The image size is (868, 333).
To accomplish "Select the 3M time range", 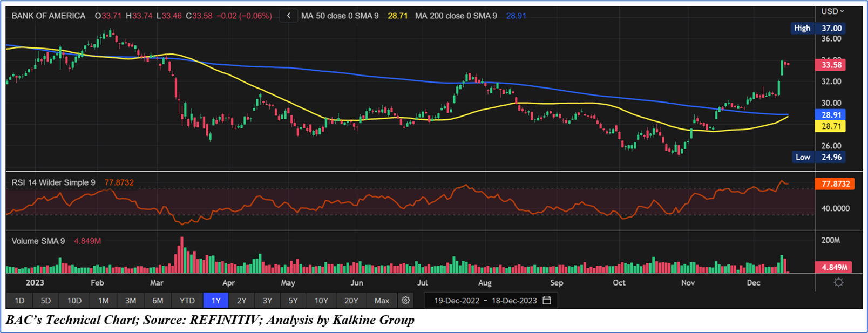I will tap(131, 301).
